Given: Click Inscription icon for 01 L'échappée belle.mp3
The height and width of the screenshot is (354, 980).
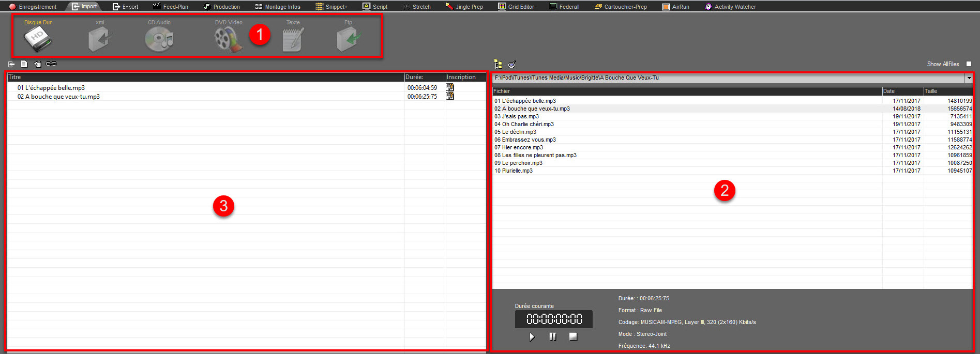Looking at the screenshot, I should 450,88.
